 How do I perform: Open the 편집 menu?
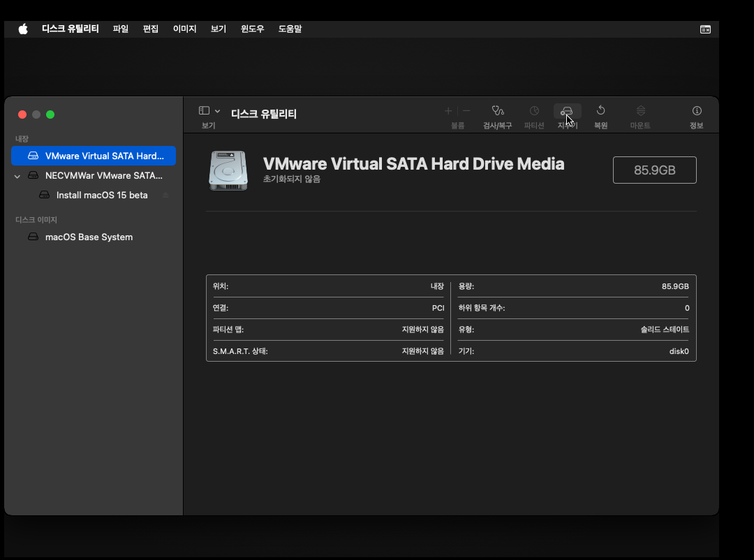pos(151,29)
